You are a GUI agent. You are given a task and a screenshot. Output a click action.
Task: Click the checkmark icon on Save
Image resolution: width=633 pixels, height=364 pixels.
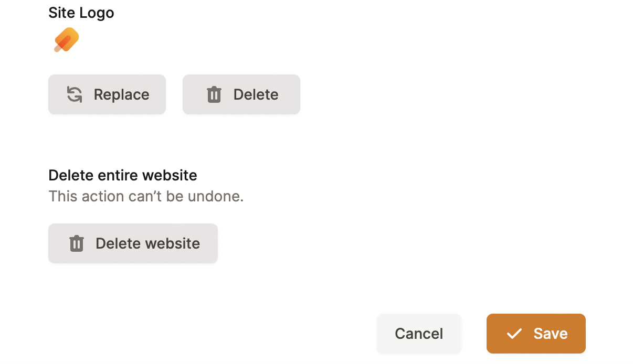514,334
